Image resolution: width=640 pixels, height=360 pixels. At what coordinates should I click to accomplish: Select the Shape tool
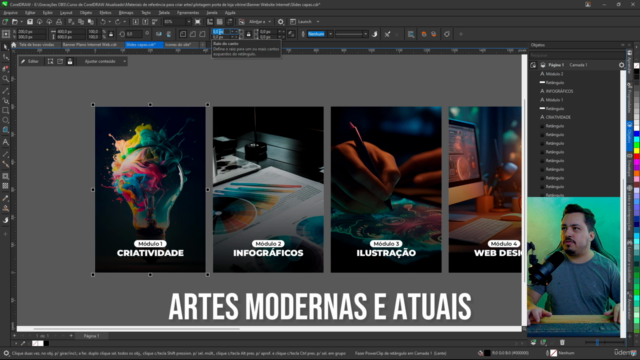(x=5, y=58)
